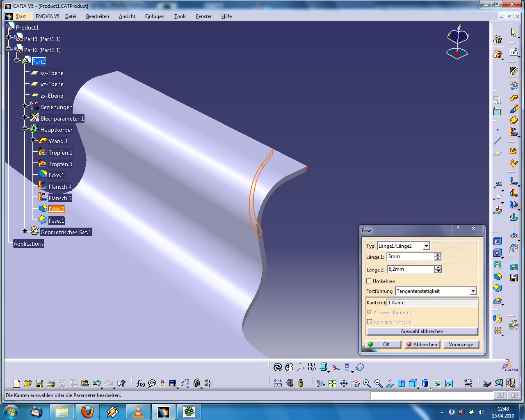Image resolution: width=525 pixels, height=420 pixels.
Task: Collapse the Hauptkörper tree node
Action: [25, 129]
